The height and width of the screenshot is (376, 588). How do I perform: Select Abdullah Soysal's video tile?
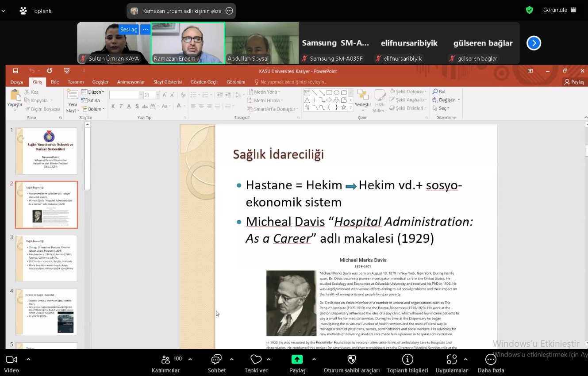pos(261,43)
